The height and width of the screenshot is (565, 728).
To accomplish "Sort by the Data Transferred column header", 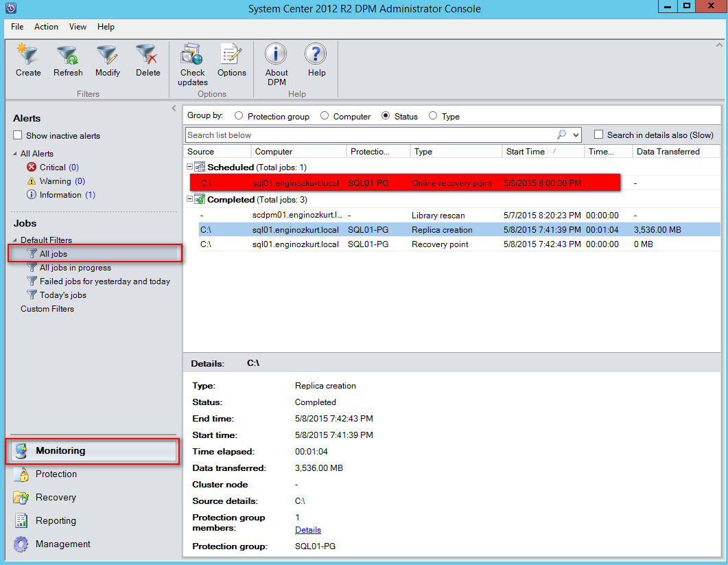I will click(676, 152).
